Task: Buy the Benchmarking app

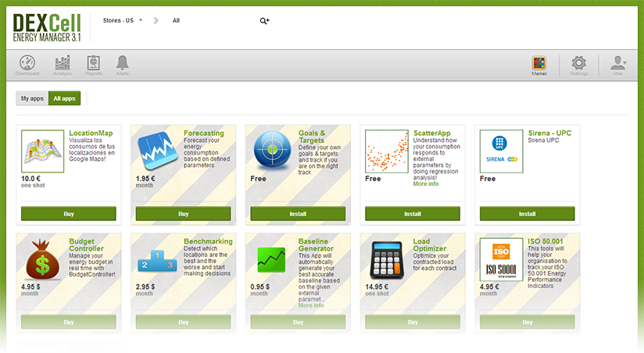Action: coord(183,323)
